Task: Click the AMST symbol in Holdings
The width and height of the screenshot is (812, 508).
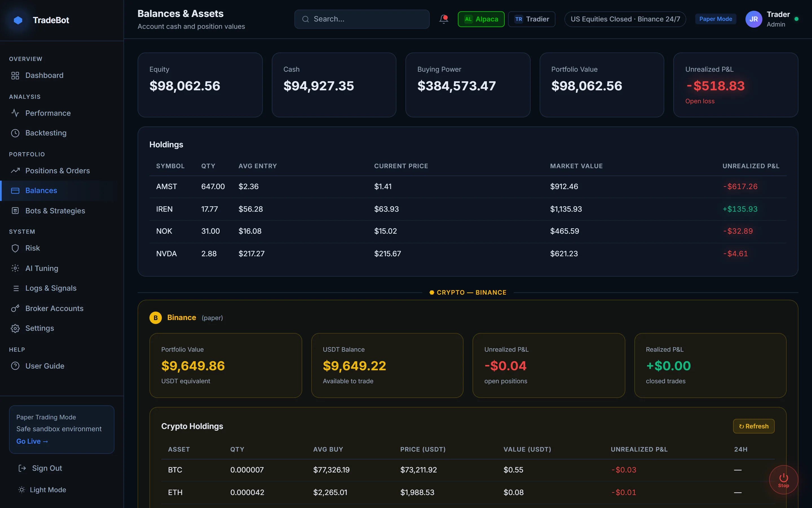Action: 166,187
